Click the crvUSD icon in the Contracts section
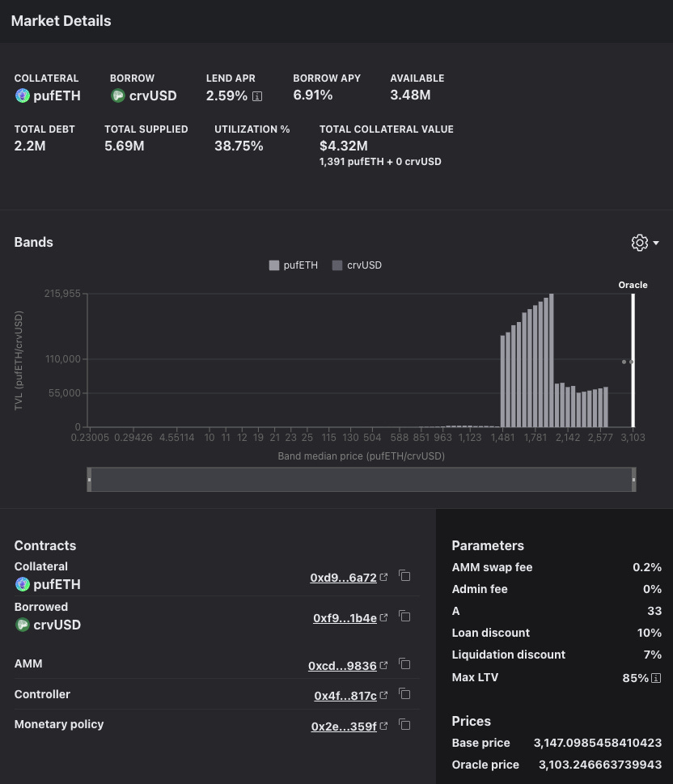Image resolution: width=673 pixels, height=784 pixels. [x=23, y=625]
